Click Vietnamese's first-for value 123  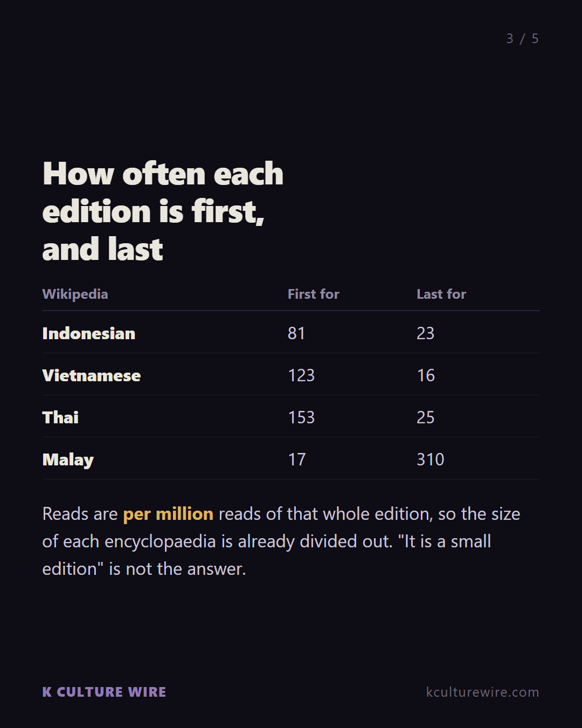click(x=301, y=375)
